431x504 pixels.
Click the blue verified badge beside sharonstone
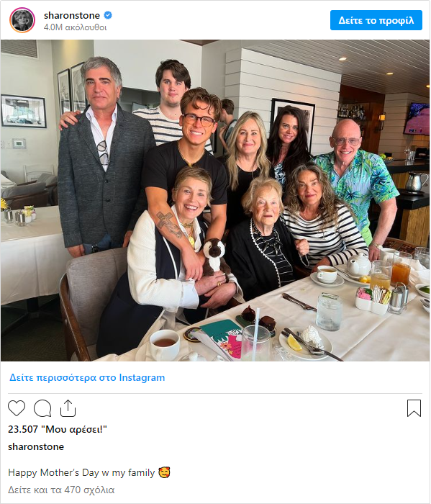[x=108, y=15]
